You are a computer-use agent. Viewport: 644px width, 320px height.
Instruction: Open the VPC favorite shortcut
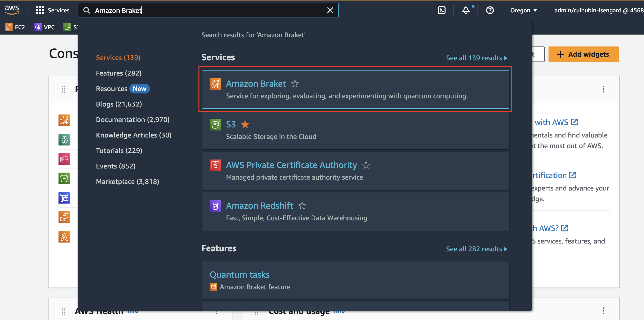coord(44,27)
